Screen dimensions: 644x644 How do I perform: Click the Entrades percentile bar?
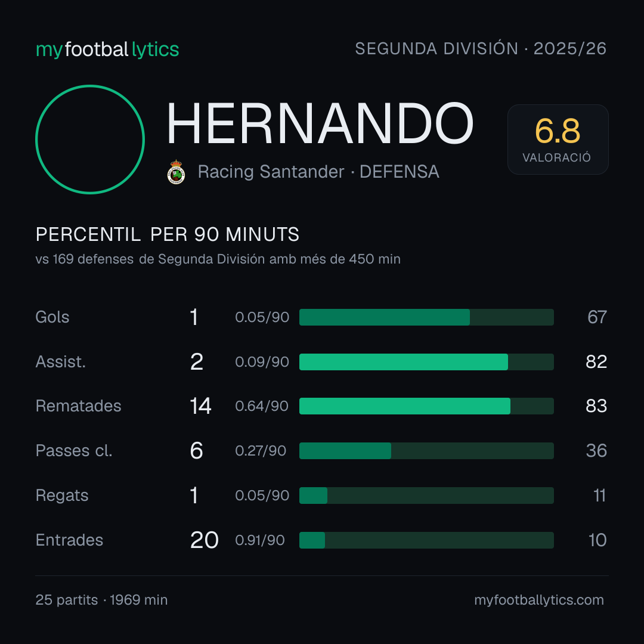(426, 540)
